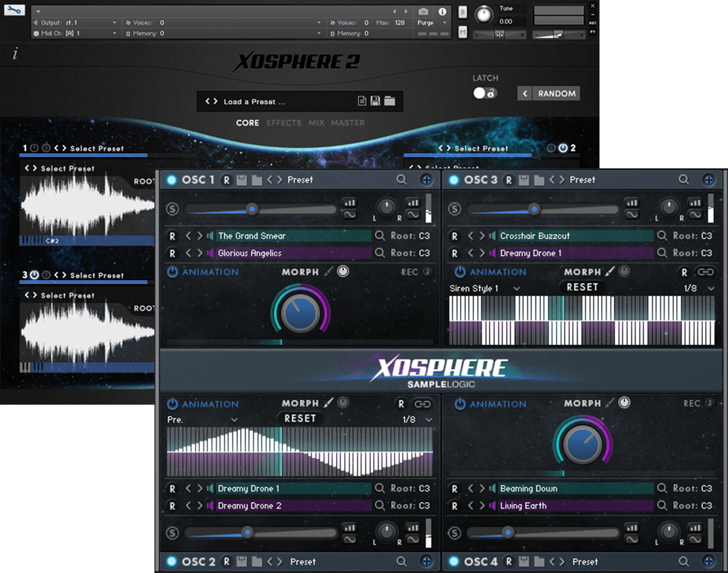Image resolution: width=728 pixels, height=573 pixels.
Task: Randomize the Glorious Angelics sound slot
Action: pyautogui.click(x=172, y=253)
